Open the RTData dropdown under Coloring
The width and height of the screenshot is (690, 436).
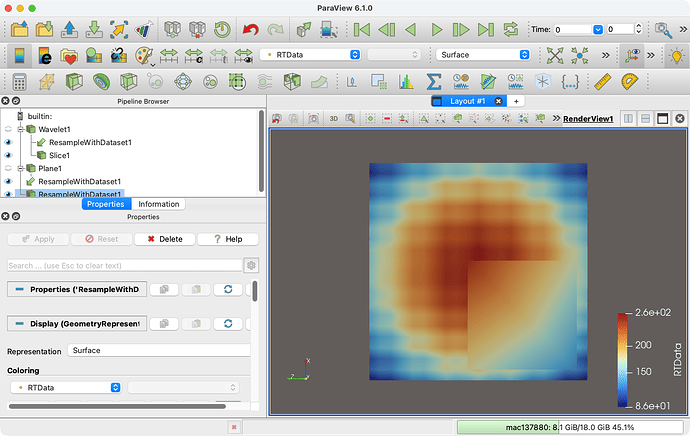coord(66,387)
